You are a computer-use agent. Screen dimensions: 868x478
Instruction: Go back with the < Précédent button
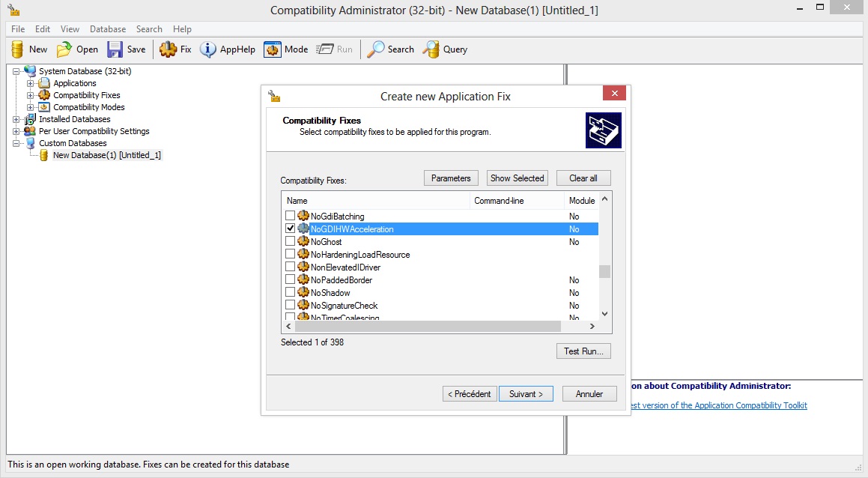click(x=470, y=394)
